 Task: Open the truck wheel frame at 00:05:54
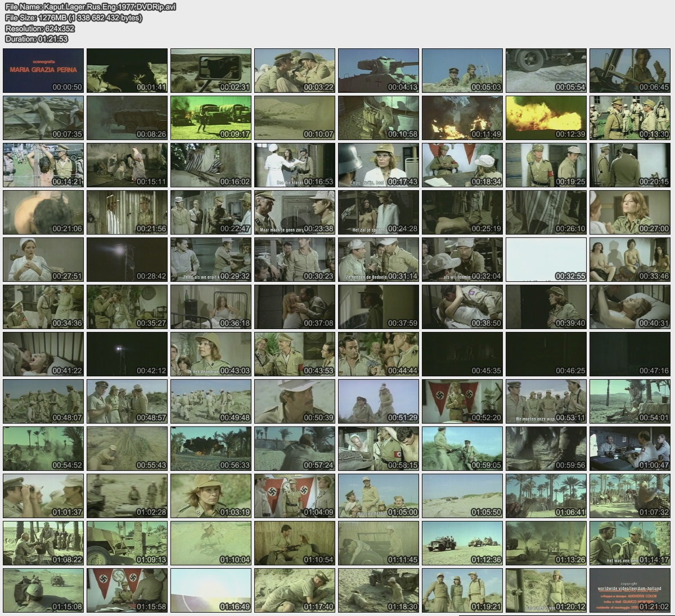[x=546, y=70]
